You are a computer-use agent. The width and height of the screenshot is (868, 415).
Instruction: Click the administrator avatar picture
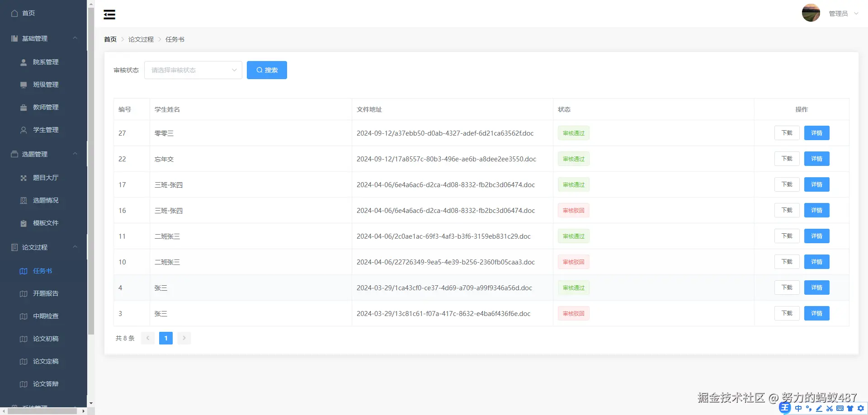click(811, 13)
